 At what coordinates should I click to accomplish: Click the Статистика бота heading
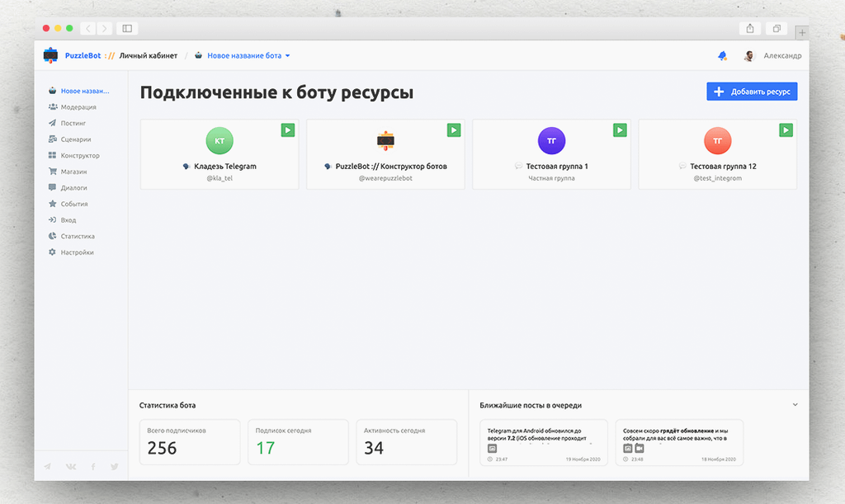[x=167, y=405]
